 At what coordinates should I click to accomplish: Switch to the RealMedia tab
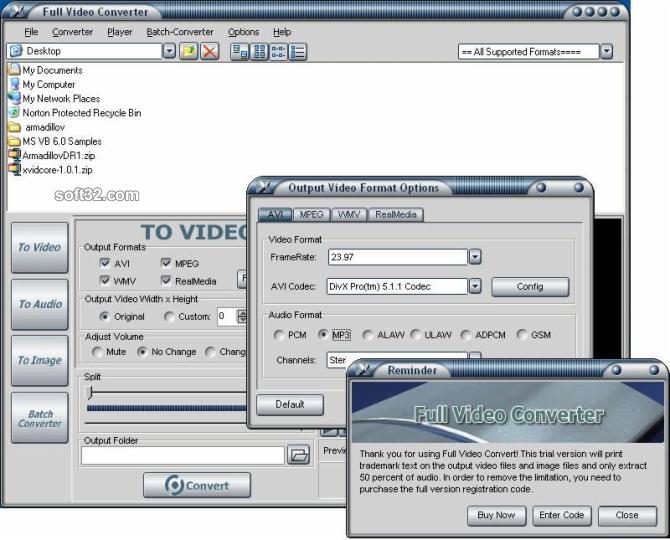tap(396, 215)
